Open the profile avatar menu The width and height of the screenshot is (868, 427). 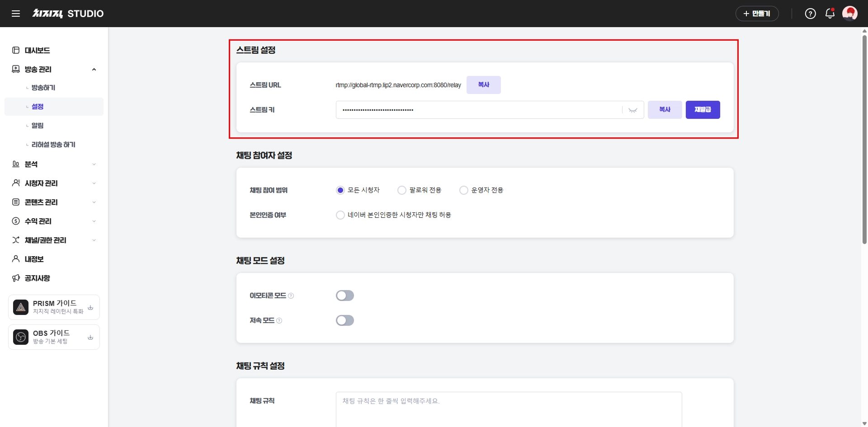click(850, 14)
